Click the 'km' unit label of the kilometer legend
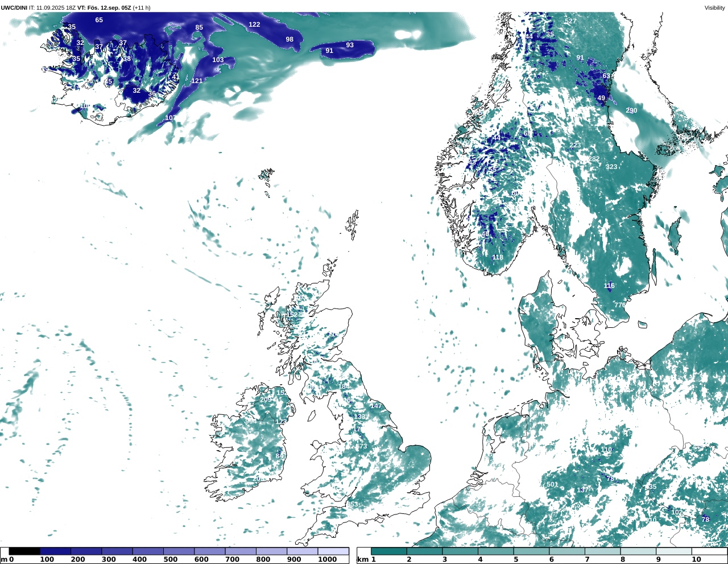 coord(362,559)
